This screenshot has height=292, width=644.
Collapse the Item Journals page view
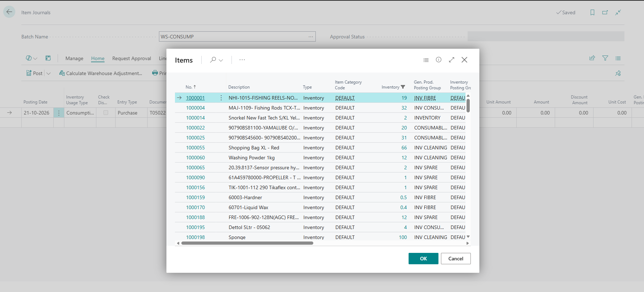coord(618,12)
